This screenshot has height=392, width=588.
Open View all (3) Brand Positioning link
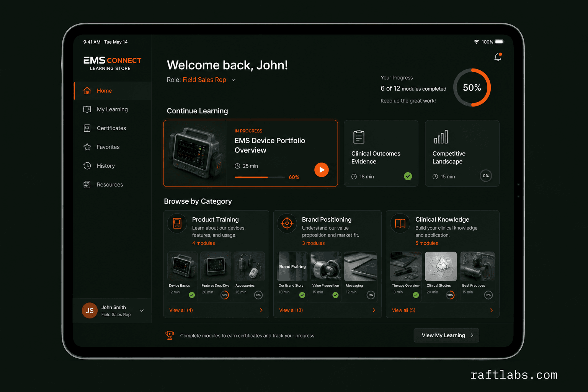point(291,310)
